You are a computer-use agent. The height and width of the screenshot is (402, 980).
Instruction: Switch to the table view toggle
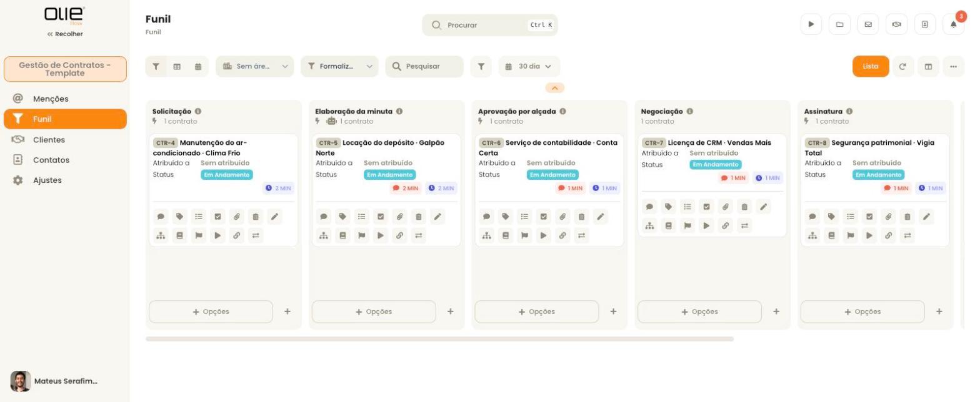coord(177,66)
